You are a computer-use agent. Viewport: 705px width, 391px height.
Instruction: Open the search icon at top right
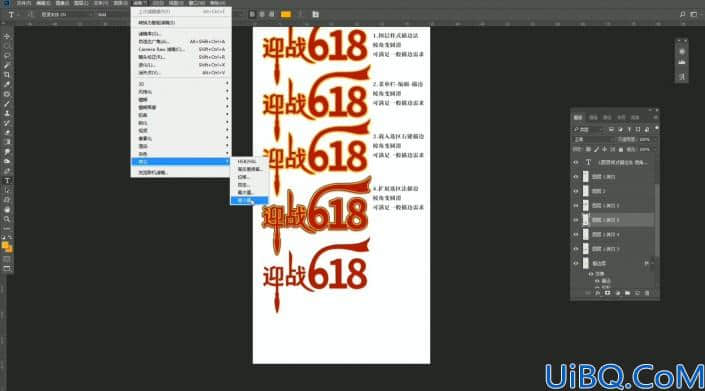pyautogui.click(x=682, y=14)
